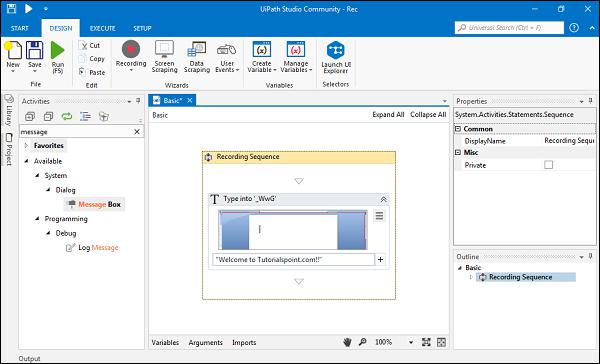
Task: Click the Collapse All icon in Activities toolbar
Action: tap(48, 116)
